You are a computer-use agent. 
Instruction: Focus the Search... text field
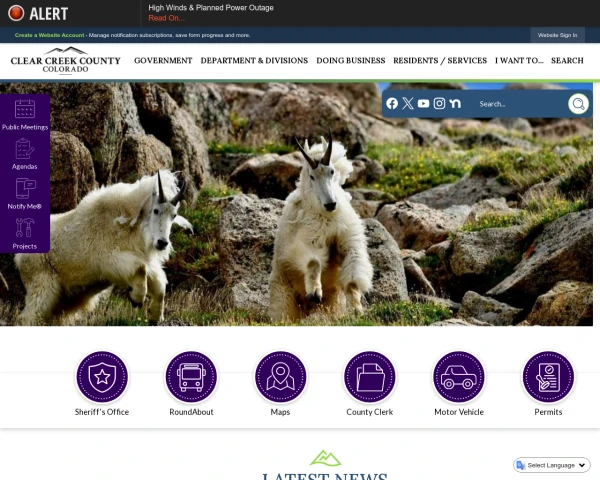pos(520,104)
